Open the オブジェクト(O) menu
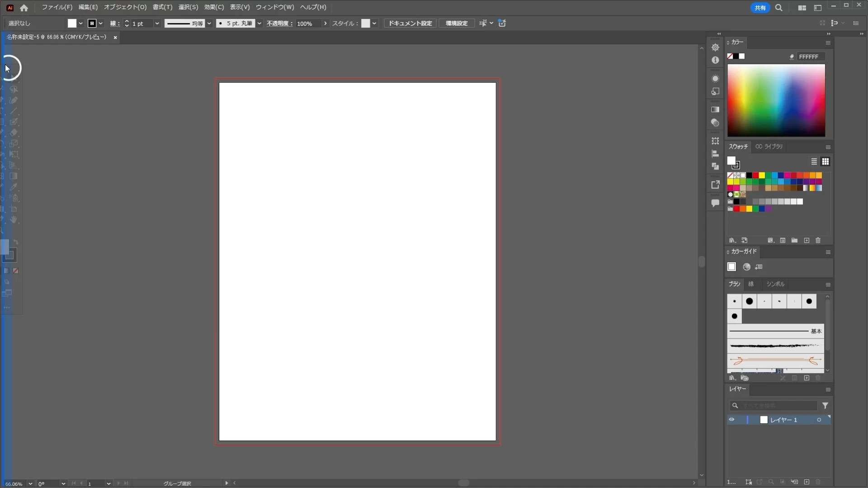 click(x=125, y=7)
